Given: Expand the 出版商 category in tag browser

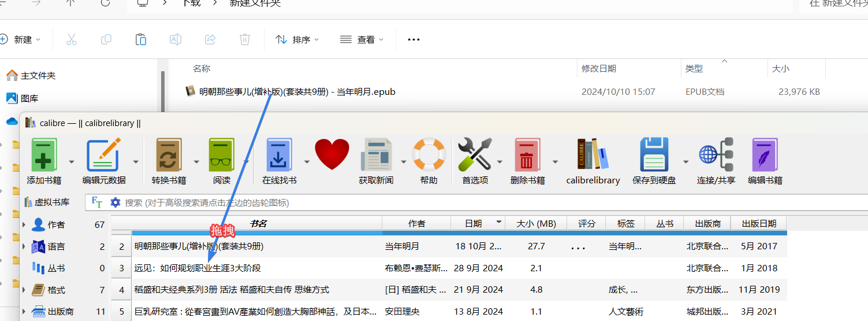Looking at the screenshot, I should [24, 312].
